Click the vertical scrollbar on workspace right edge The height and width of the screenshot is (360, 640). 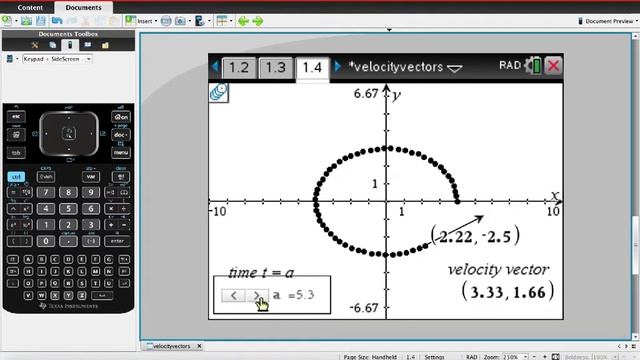[635, 245]
